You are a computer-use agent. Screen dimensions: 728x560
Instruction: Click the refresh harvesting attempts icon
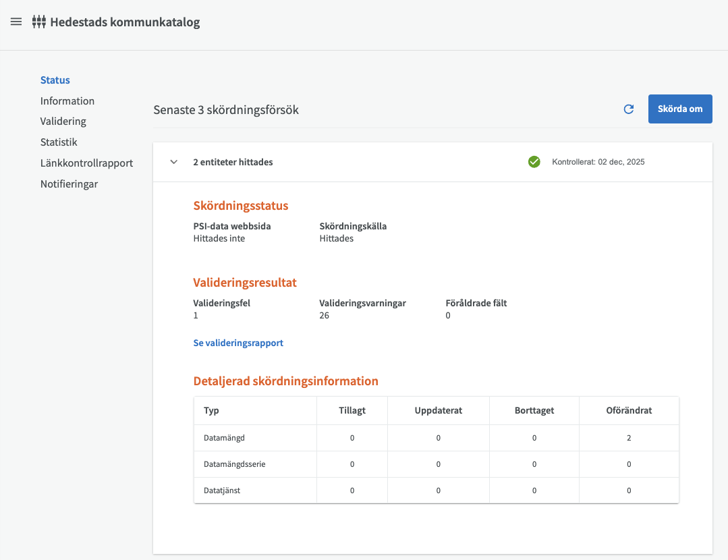coord(628,109)
